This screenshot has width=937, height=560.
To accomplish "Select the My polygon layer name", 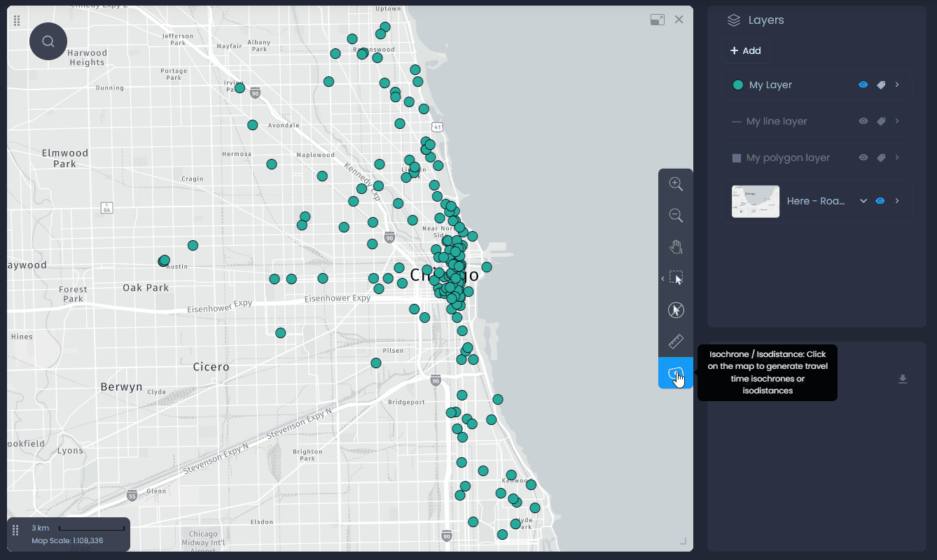I will (788, 157).
